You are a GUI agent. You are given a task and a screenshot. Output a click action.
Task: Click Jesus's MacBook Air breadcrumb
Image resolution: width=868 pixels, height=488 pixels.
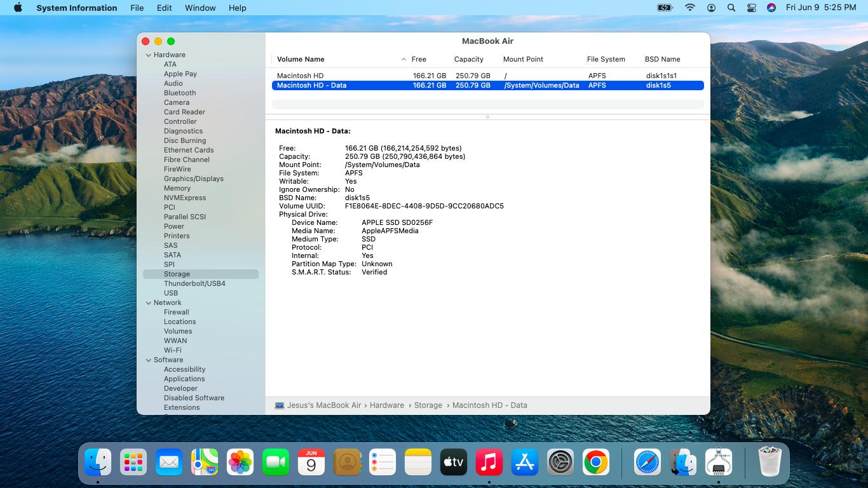(x=318, y=405)
